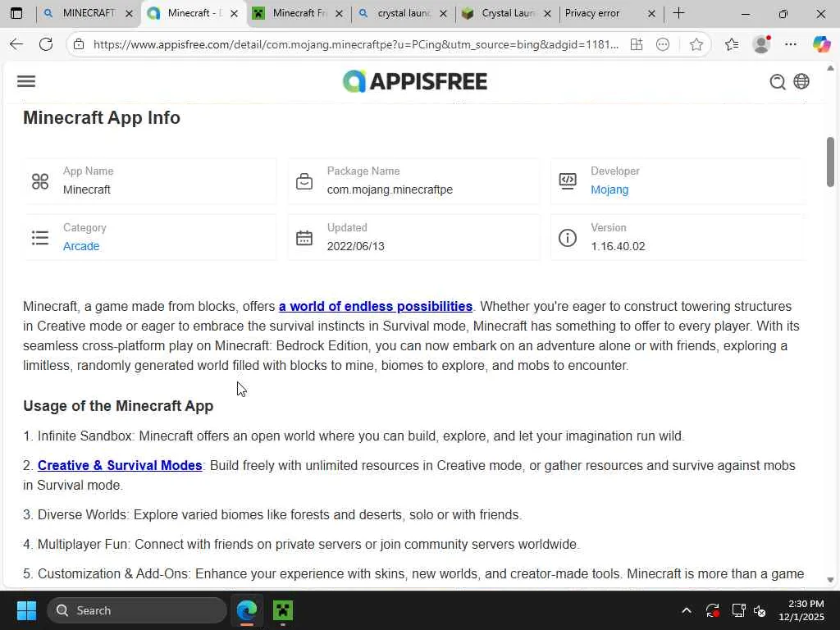Click the Updated calendar icon

304,237
